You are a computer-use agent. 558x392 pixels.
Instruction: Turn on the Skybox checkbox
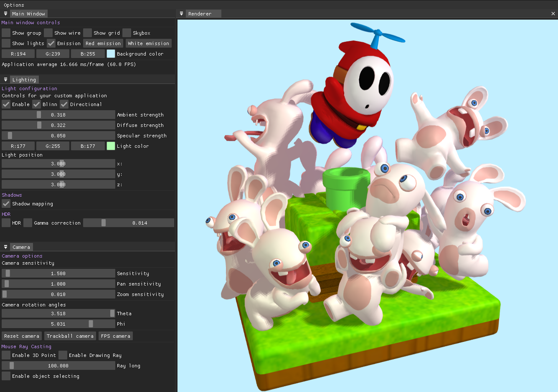(127, 33)
